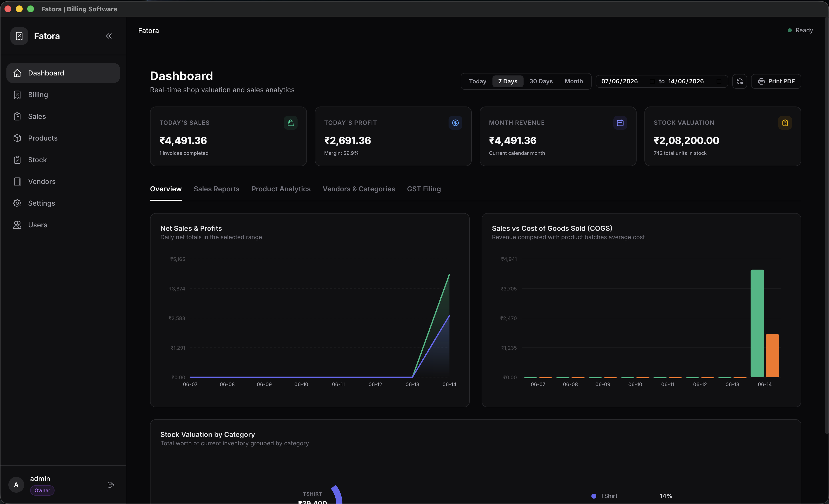829x504 pixels.
Task: Click the Stock Valuation value ₹2,08,200.00
Action: (686, 140)
